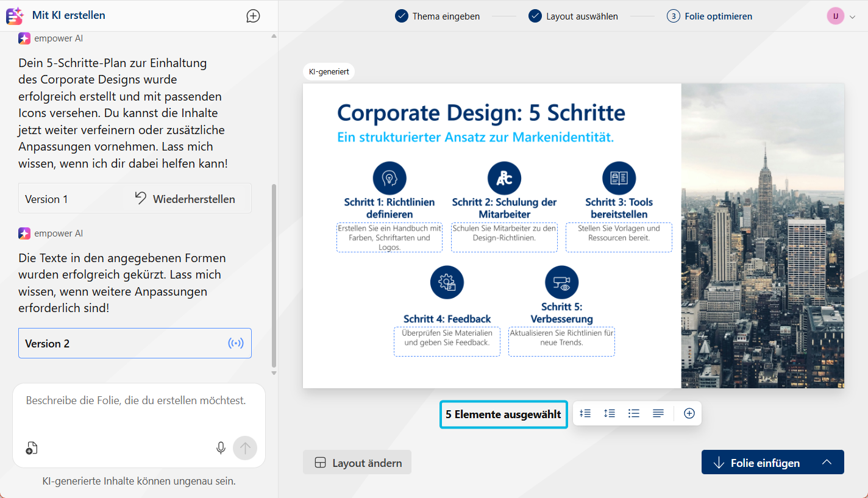Viewport: 868px width, 498px height.
Task: Click text box Schulen Sie Mitarbeiter
Action: click(x=504, y=238)
